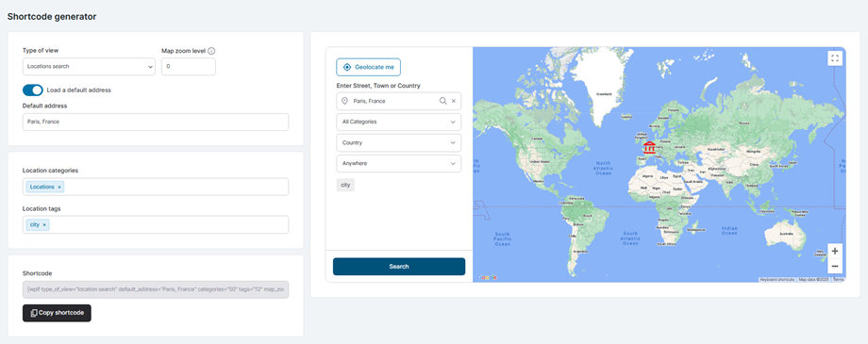Click the Default address field with Paris, France

coord(156,123)
